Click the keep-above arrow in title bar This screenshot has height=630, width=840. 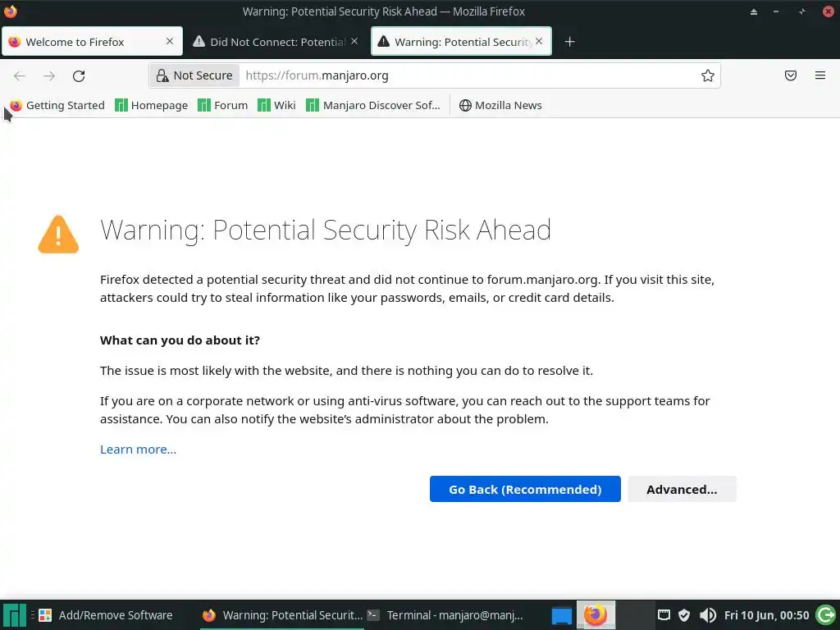(754, 11)
